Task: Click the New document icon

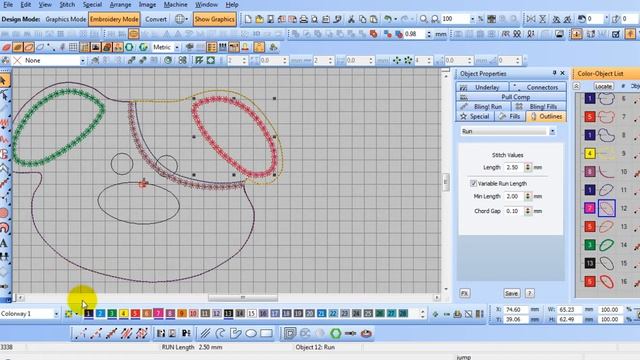Action: [x=248, y=19]
